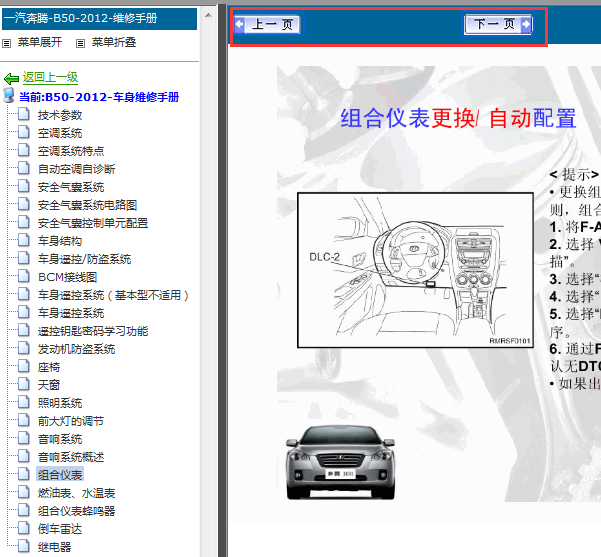Click sidebar scrollbar up arrow
Screen dimensions: 601x557
208,15
